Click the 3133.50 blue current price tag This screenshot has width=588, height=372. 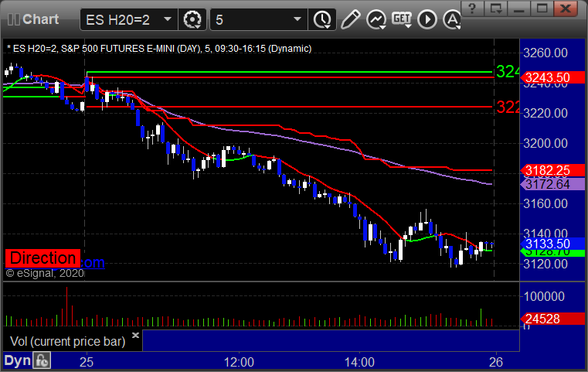tap(552, 244)
